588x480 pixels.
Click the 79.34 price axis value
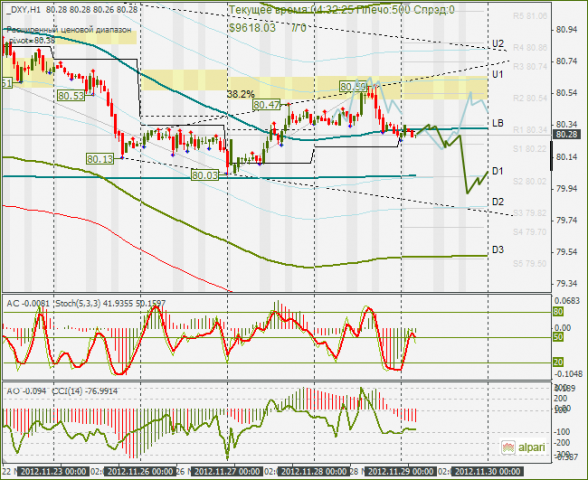(567, 284)
